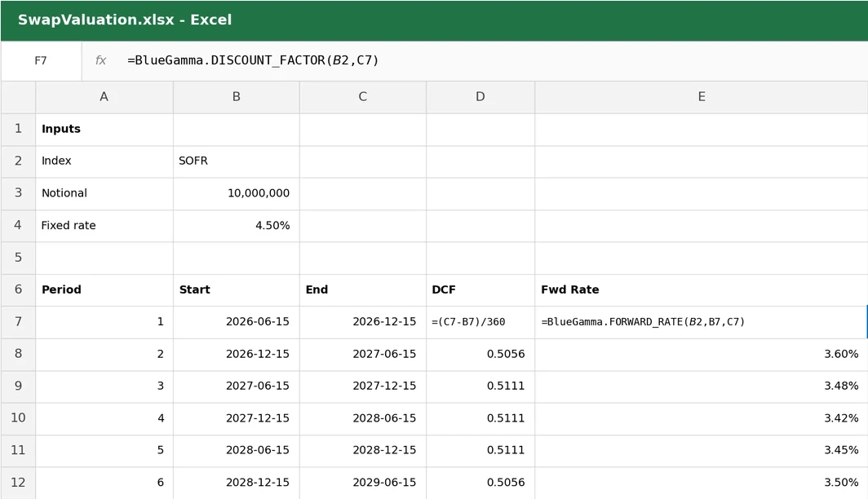Select row 3 header
The image size is (868, 499).
point(18,193)
